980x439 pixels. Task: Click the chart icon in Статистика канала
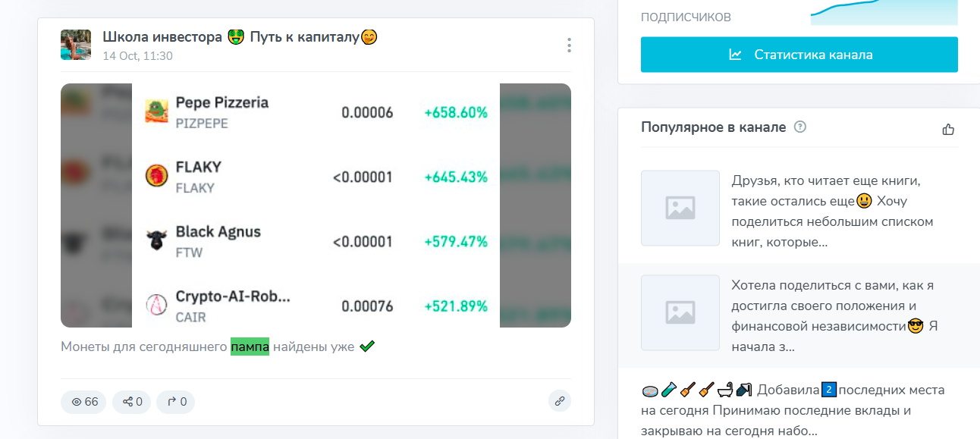735,55
